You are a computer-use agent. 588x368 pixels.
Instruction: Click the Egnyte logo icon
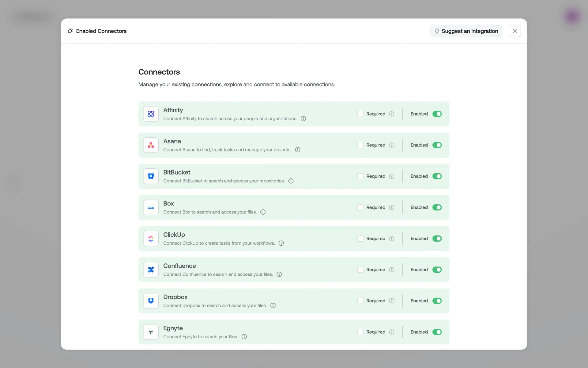pos(151,332)
